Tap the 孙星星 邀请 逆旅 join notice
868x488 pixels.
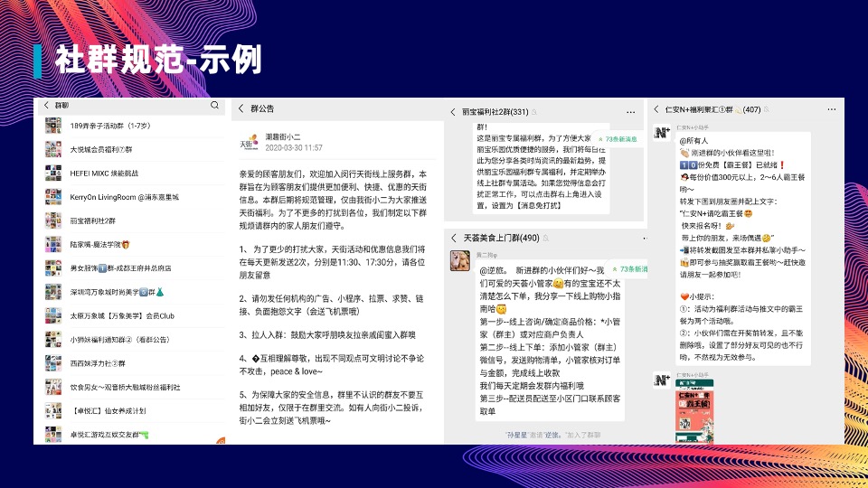click(x=552, y=436)
